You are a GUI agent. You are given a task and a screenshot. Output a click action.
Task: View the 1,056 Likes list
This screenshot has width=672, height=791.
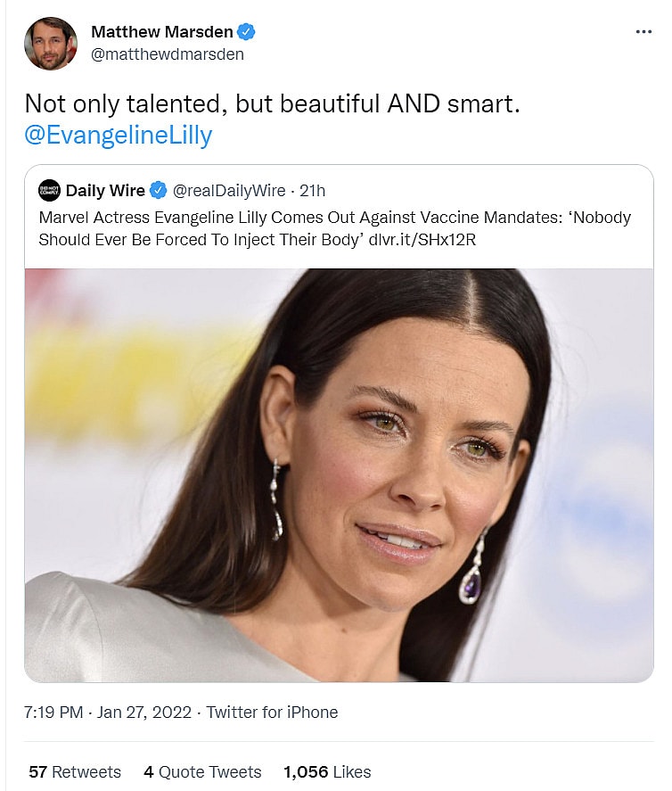click(327, 771)
